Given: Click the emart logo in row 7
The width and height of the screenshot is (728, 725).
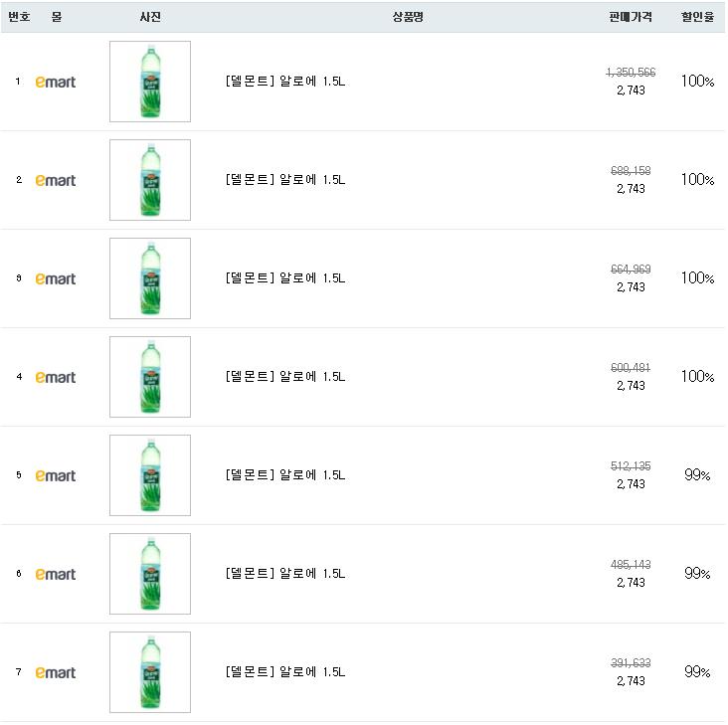Looking at the screenshot, I should click(x=56, y=672).
